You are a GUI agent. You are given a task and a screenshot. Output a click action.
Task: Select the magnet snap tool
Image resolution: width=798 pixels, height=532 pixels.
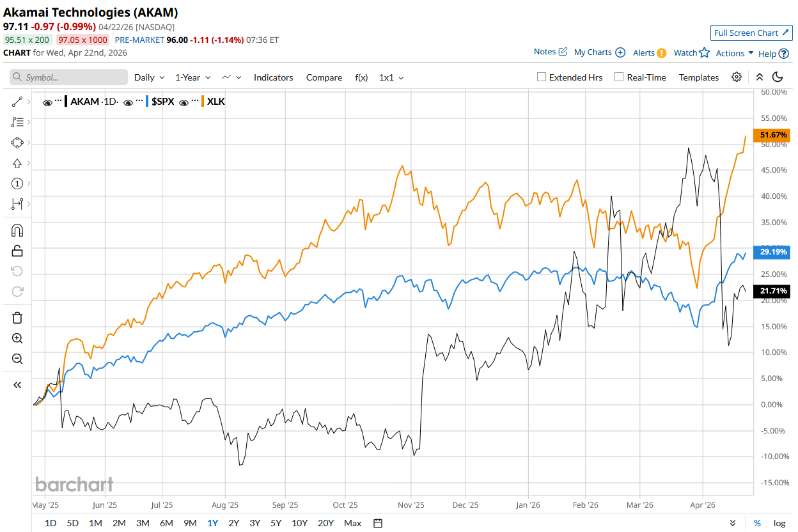coord(17,230)
